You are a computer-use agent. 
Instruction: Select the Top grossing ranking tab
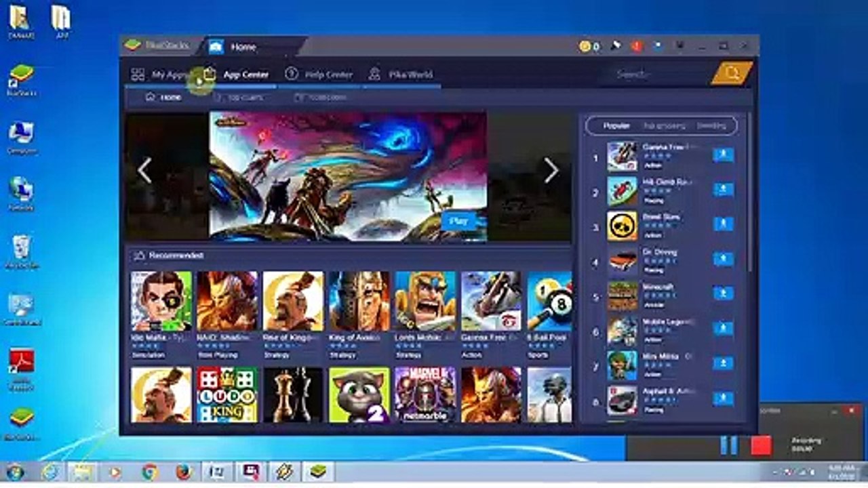(664, 125)
